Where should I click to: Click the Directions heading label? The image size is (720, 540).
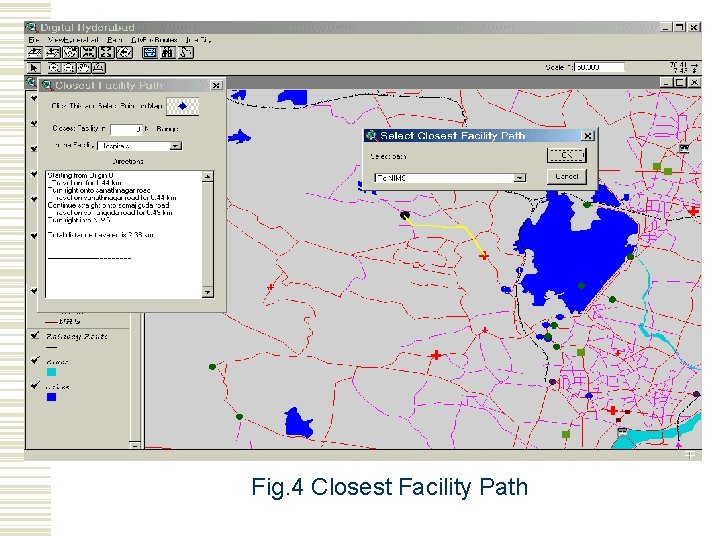[128, 162]
